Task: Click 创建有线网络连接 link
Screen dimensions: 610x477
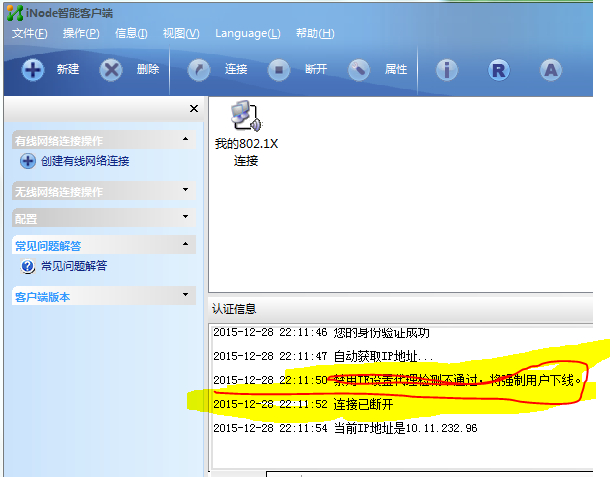Action: (x=85, y=161)
